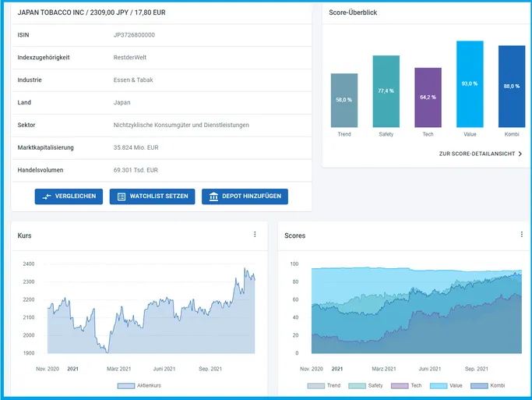Toggle Kombi series legend swatch in Scores chart

point(479,386)
